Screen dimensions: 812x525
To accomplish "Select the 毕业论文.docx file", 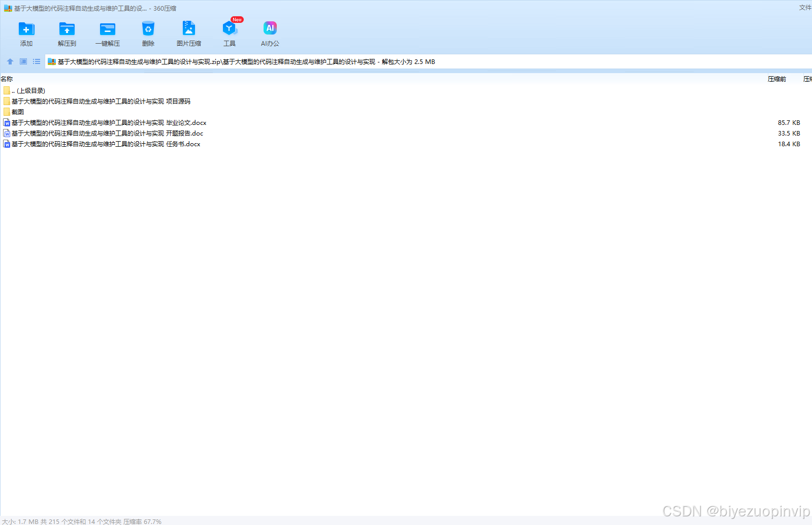I will 406,122.
